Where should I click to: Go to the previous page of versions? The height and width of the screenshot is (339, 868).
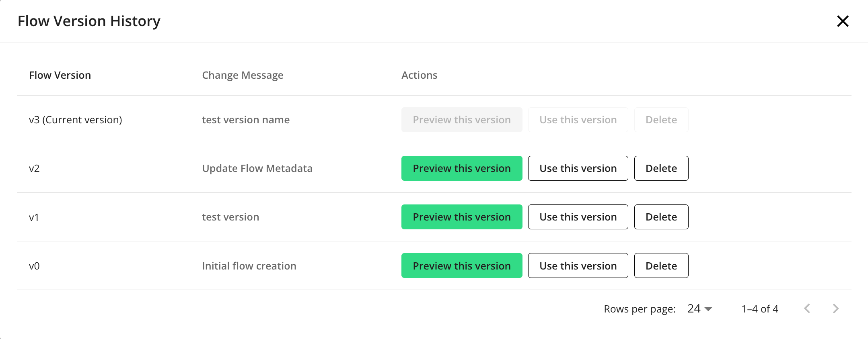[x=807, y=308]
